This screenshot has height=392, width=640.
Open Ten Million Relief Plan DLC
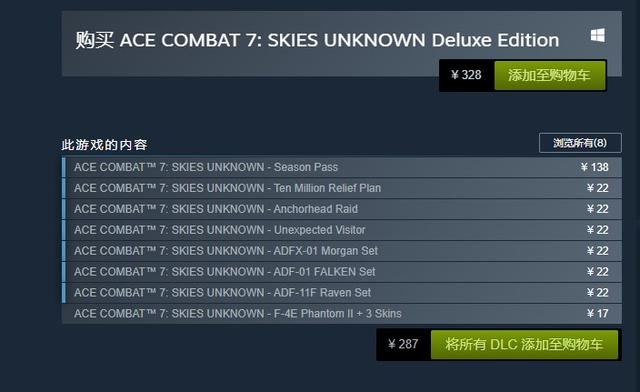click(342, 188)
